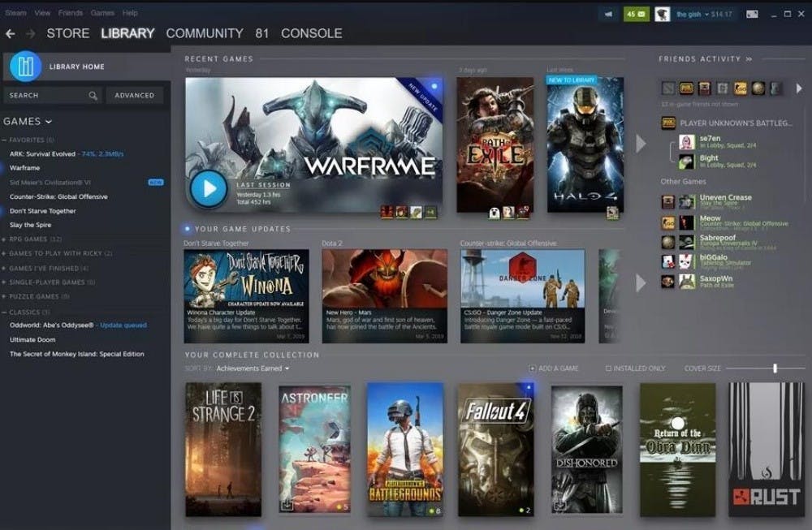
Task: Click the PUBG game icon in Friends Activity
Action: [x=686, y=89]
